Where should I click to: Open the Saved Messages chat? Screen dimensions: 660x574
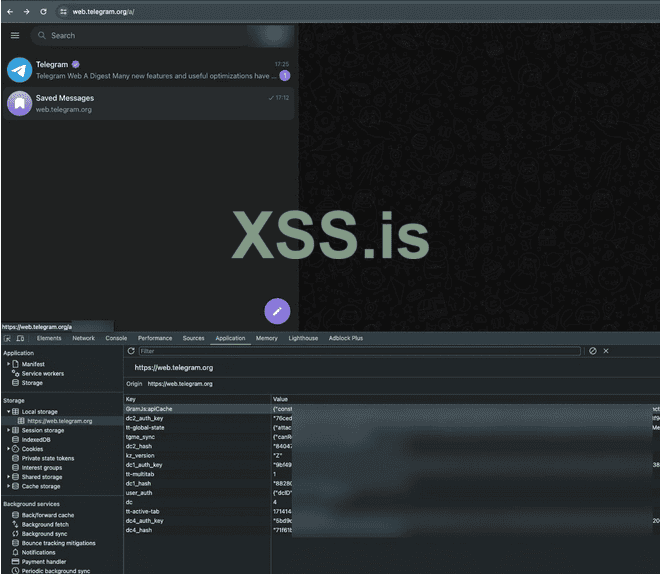pyautogui.click(x=148, y=104)
